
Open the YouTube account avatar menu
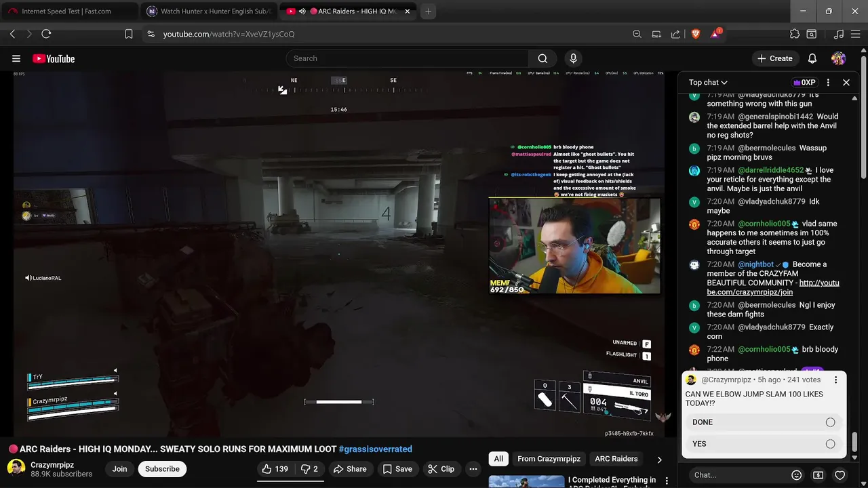coord(839,58)
